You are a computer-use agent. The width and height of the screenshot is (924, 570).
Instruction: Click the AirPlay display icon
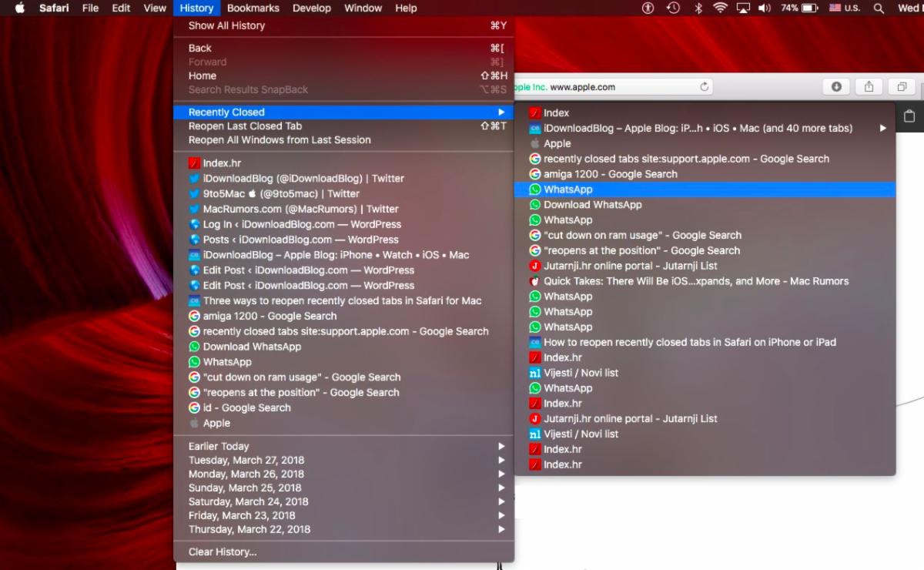pyautogui.click(x=743, y=8)
